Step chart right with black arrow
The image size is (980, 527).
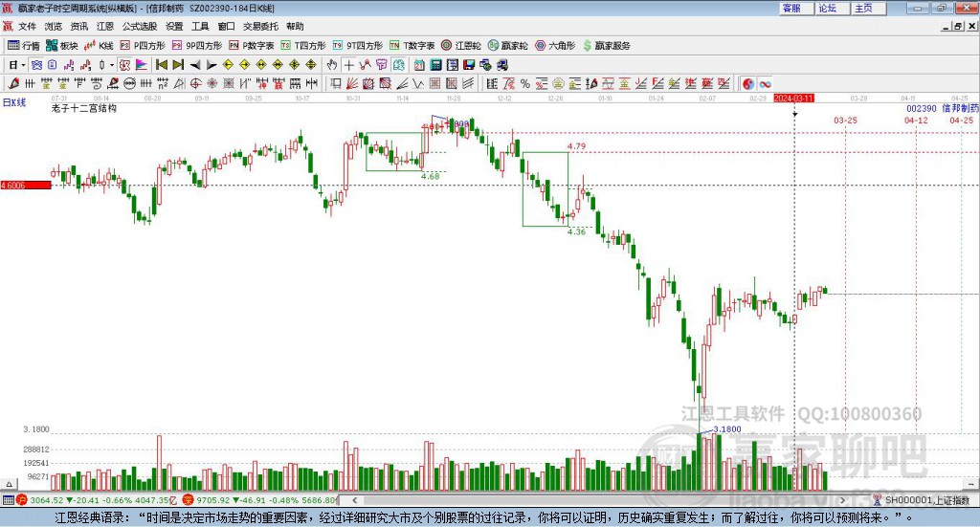click(212, 65)
